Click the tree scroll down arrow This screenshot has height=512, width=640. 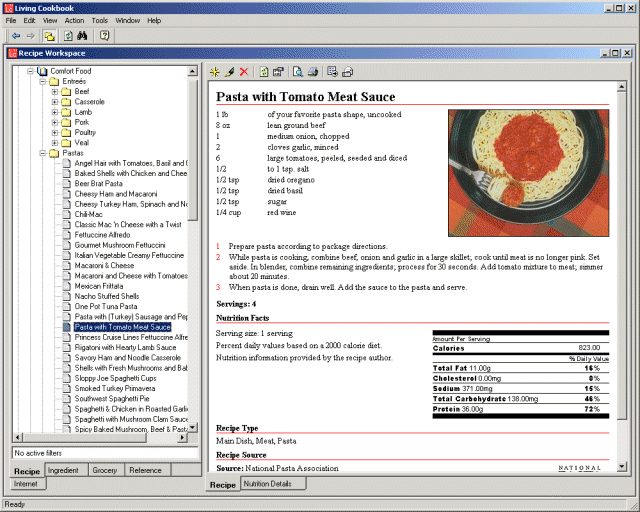[x=192, y=427]
